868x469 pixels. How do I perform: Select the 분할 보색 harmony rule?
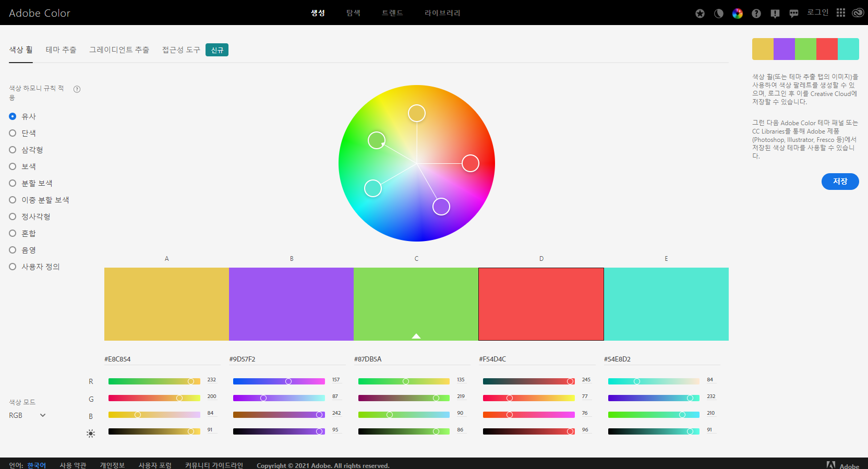(31, 183)
